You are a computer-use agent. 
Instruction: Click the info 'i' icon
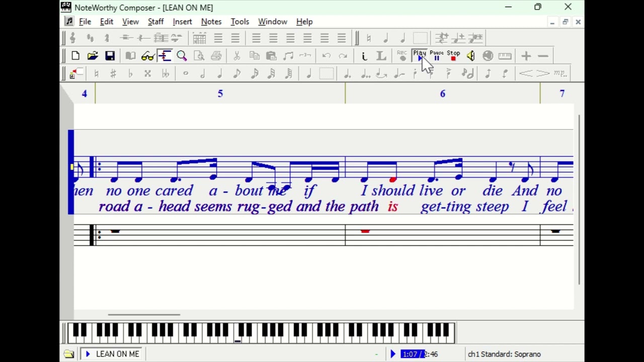(364, 56)
